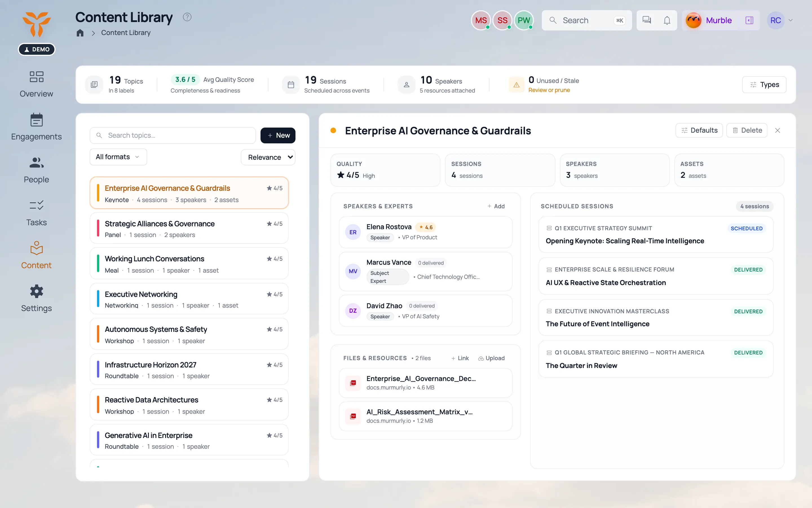Open Tasks from the sidebar
The image size is (812, 508).
tap(36, 213)
